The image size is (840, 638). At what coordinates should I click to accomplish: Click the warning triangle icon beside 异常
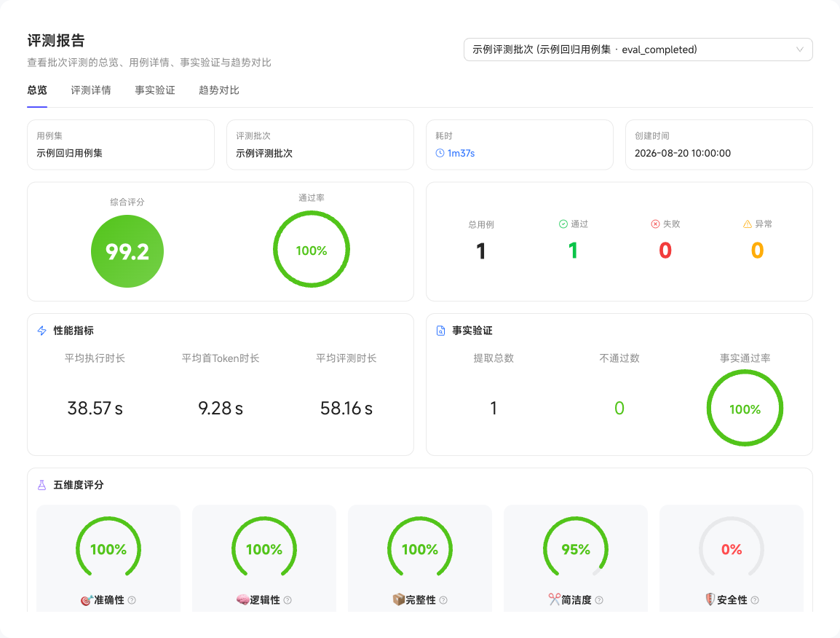pos(748,224)
